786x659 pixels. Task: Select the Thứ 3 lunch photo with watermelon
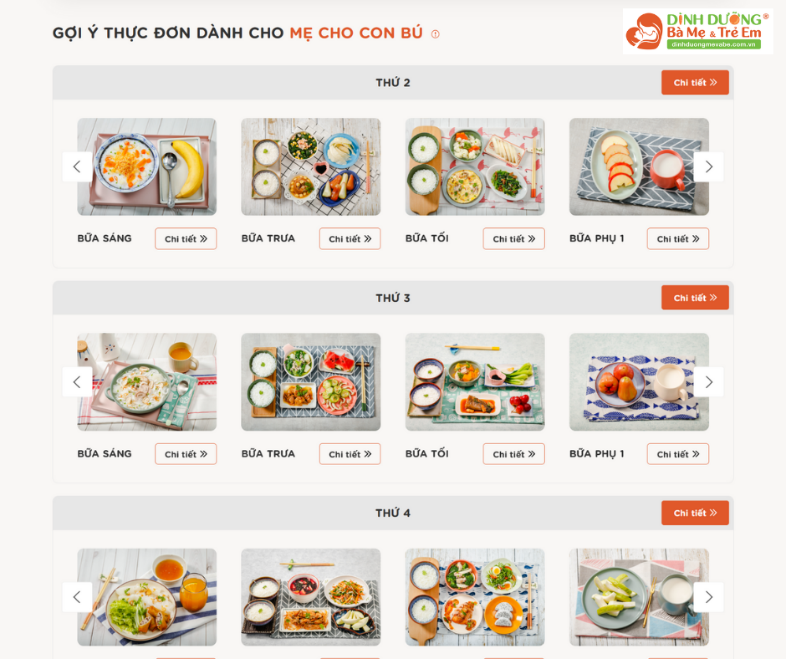point(311,382)
